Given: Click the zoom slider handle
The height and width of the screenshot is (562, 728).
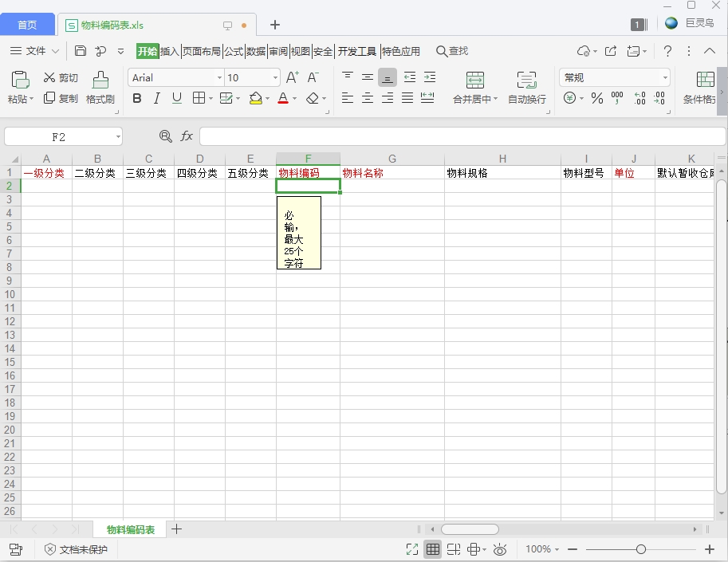Looking at the screenshot, I should pos(640,549).
